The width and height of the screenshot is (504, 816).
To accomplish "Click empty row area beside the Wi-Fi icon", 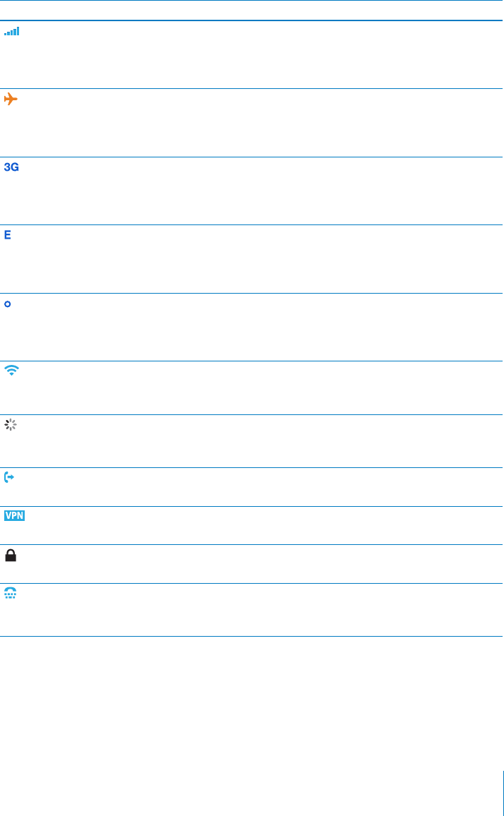I will point(260,388).
